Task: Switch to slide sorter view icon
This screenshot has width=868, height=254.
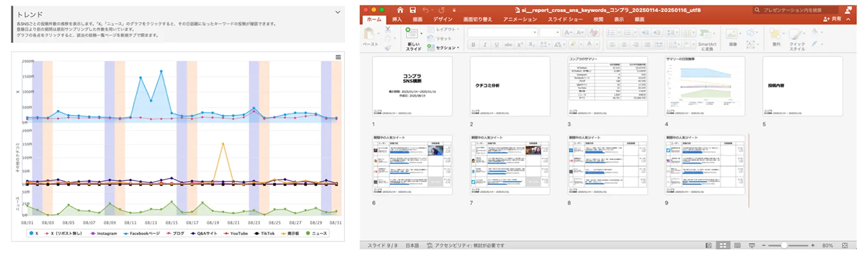Action: tap(722, 245)
